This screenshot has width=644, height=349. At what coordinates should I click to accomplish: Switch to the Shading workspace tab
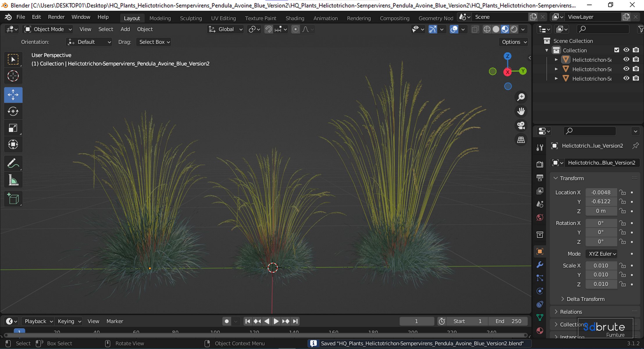point(295,18)
